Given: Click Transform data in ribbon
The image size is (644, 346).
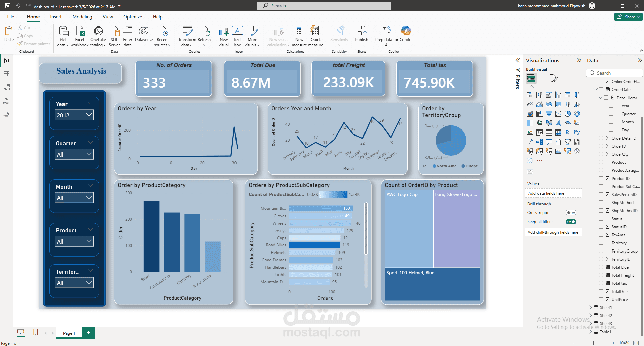Looking at the screenshot, I should coord(187,36).
